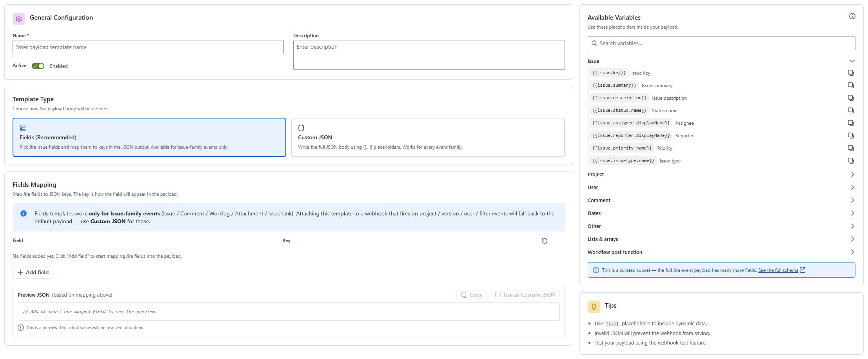Screen dimensions: 868x359
Task: Copy the {{issue.summary}} variable
Action: pyautogui.click(x=851, y=86)
